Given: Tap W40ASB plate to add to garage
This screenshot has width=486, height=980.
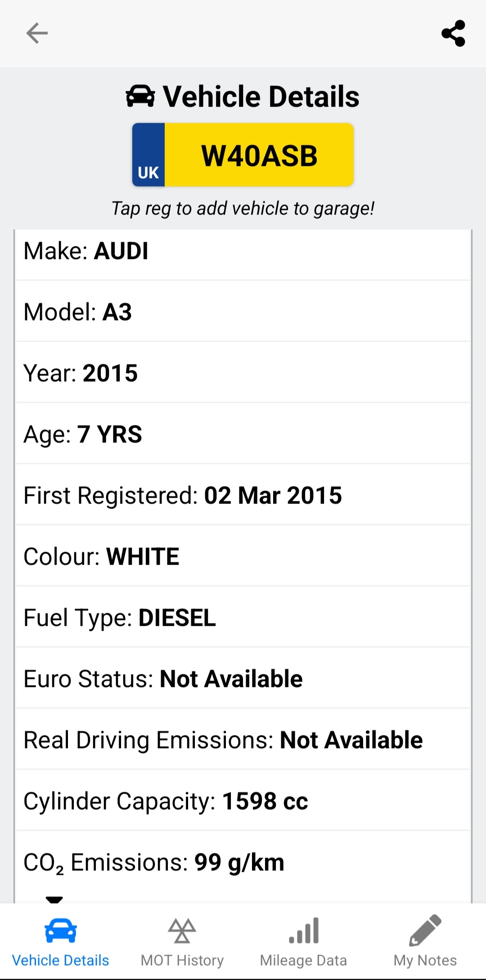Looking at the screenshot, I should tap(259, 156).
